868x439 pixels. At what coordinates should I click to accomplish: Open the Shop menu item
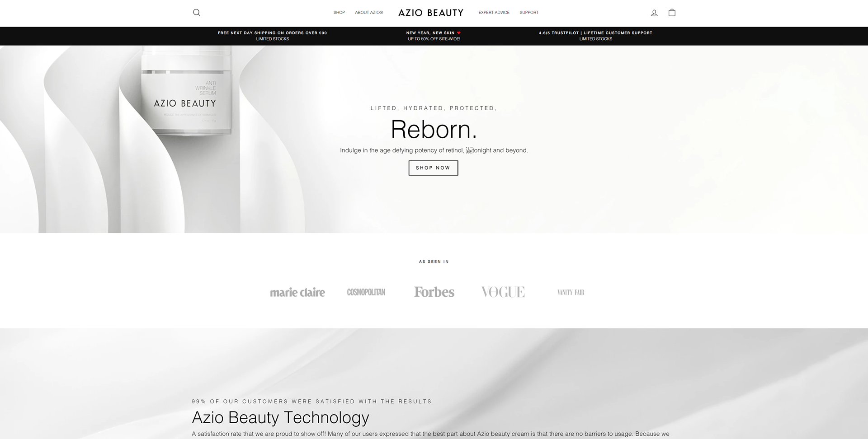tap(339, 13)
